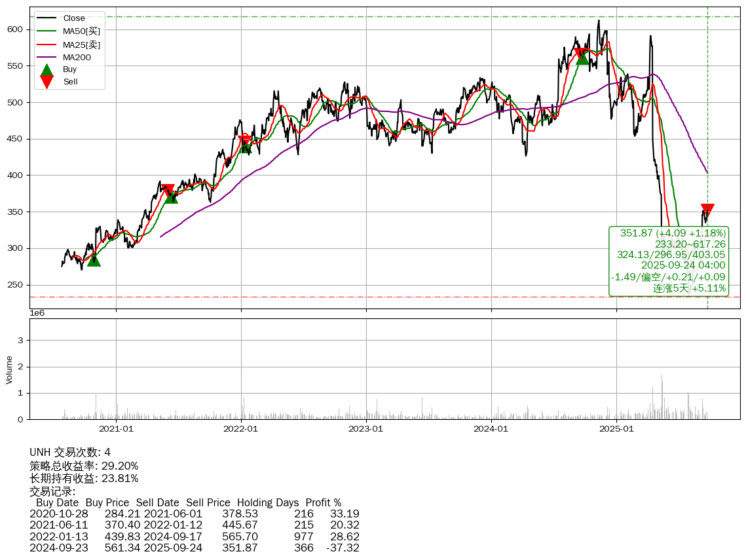Image resolution: width=746 pixels, height=560 pixels.
Task: Click the UNH 交易次数 summary line
Action: [70, 453]
